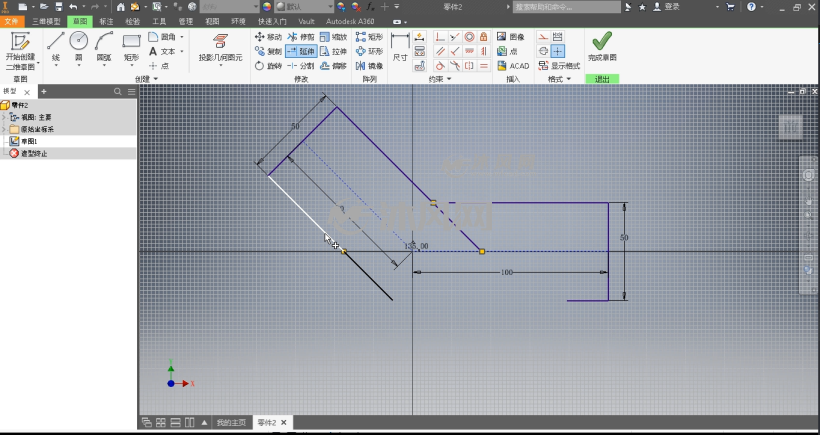The height and width of the screenshot is (435, 820).
Task: Click the Text (文本) tool
Action: click(x=162, y=51)
